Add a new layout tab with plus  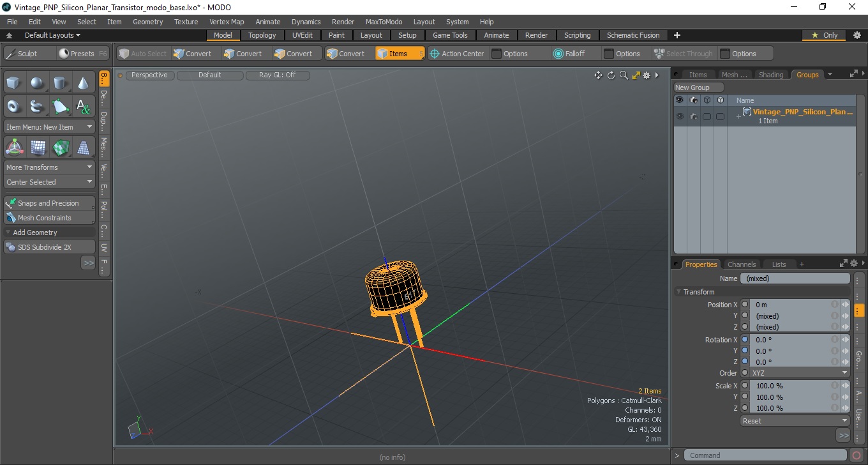click(677, 35)
